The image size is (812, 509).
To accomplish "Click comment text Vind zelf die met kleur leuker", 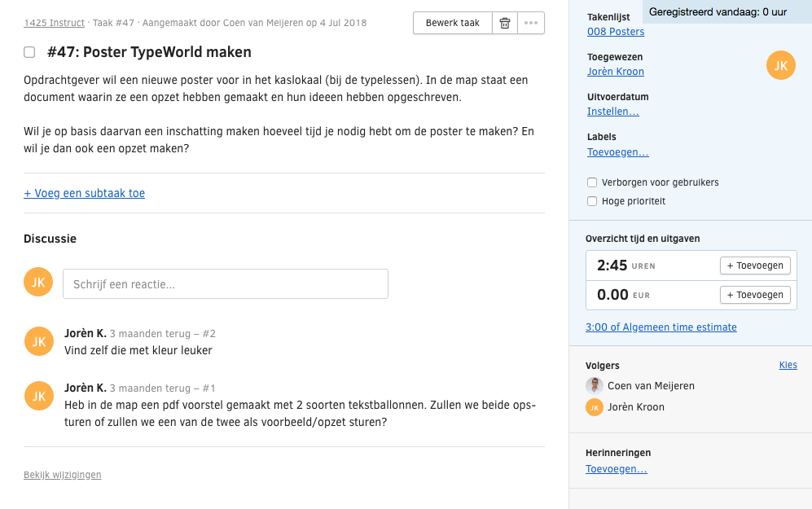I will pyautogui.click(x=138, y=350).
